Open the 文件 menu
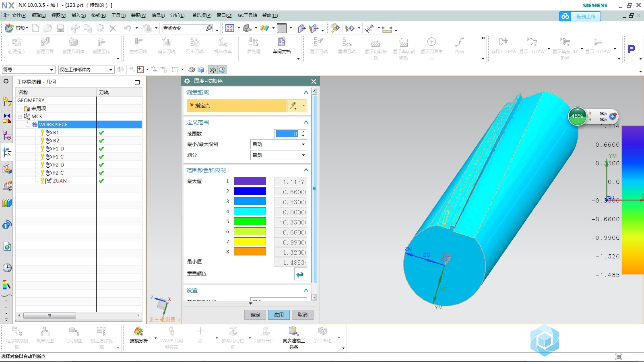 click(x=19, y=16)
